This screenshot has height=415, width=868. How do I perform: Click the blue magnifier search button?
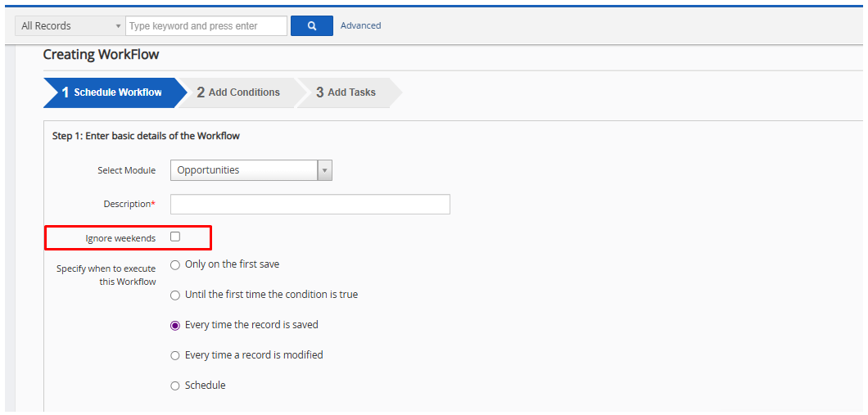[x=311, y=26]
